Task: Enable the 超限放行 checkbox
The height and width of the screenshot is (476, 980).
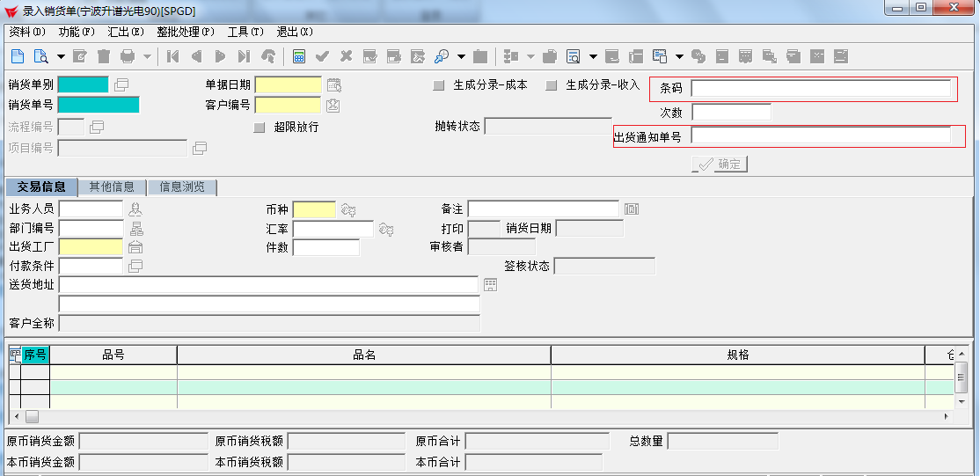Action: [260, 128]
